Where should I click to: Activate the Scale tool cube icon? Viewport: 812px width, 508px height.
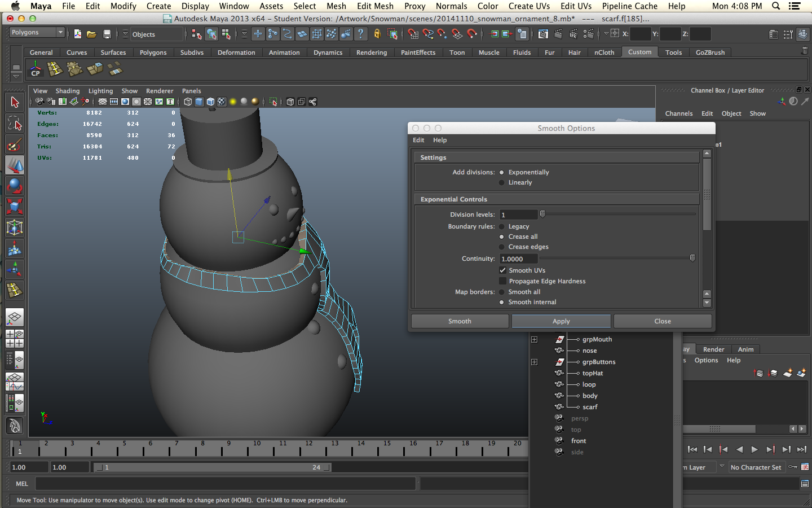[15, 207]
